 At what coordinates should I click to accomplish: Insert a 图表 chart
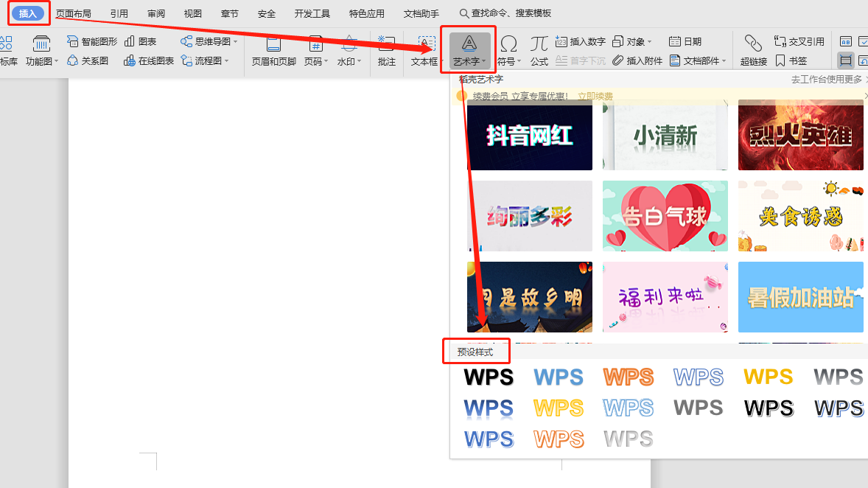(141, 41)
